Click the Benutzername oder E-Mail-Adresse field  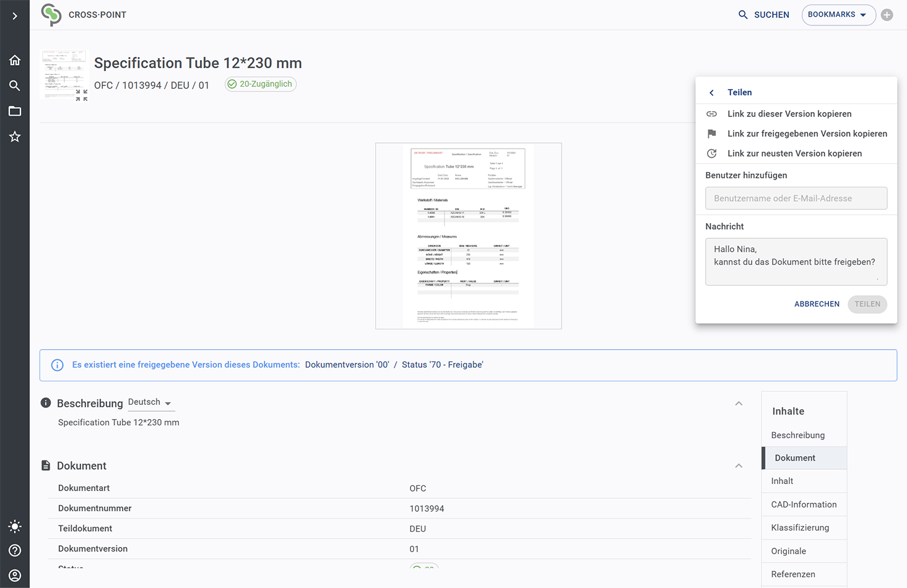pyautogui.click(x=796, y=198)
